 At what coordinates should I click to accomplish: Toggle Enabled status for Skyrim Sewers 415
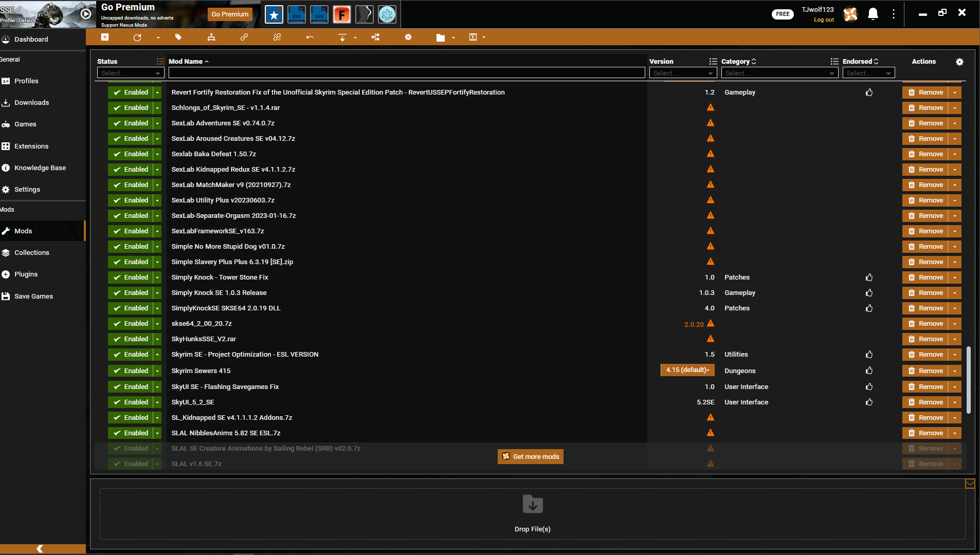(x=131, y=371)
